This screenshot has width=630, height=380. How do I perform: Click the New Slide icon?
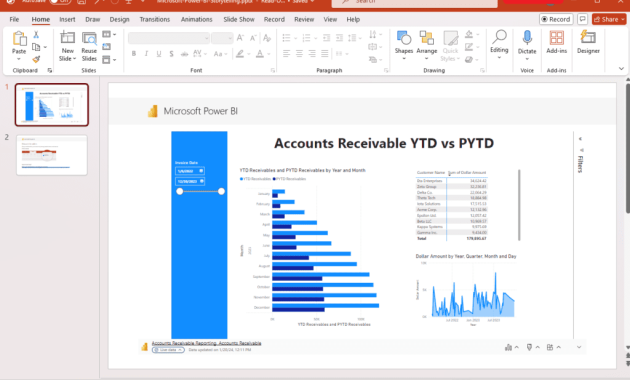[x=68, y=38]
